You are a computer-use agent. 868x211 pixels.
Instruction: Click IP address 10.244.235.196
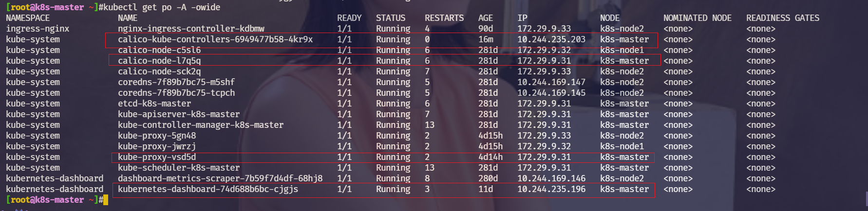click(x=551, y=189)
